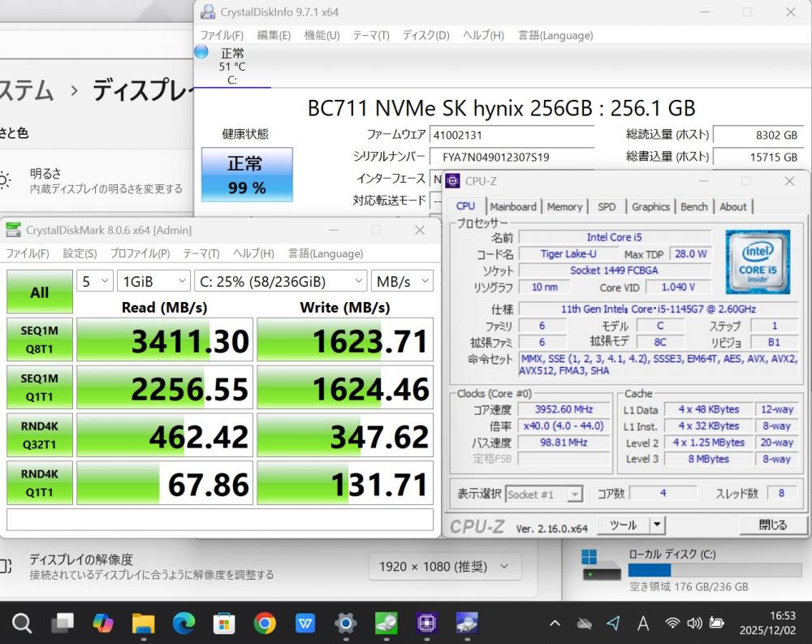Open the Bench tab in CPU-Z

tap(693, 206)
